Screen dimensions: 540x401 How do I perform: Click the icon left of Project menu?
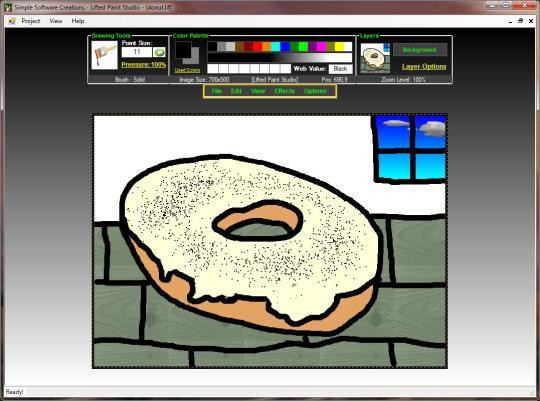tap(12, 21)
